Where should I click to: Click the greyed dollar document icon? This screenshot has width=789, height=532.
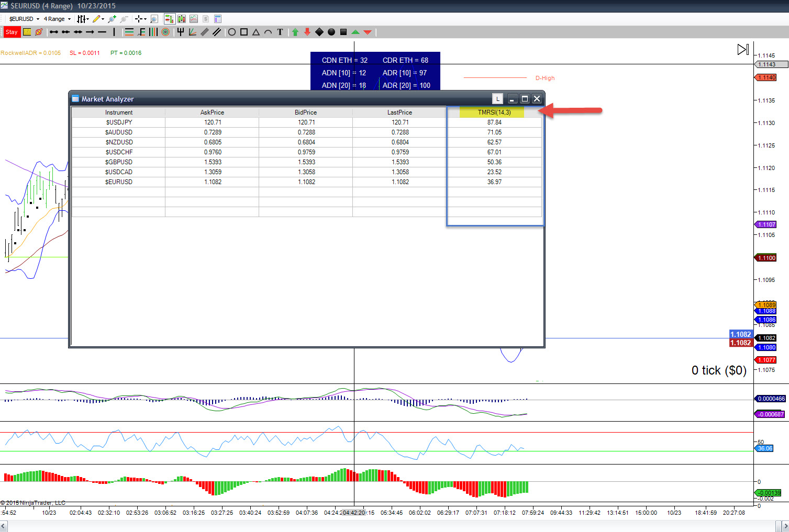click(206, 19)
